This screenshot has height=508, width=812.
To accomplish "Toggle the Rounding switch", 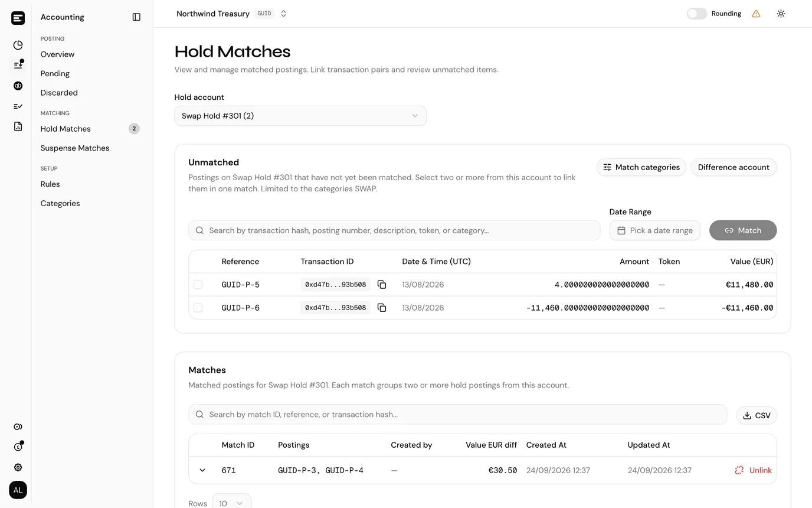I will click(696, 14).
